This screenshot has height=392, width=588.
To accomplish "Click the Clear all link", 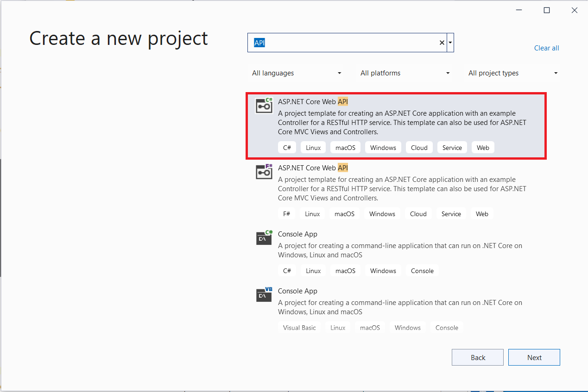I will pos(546,48).
